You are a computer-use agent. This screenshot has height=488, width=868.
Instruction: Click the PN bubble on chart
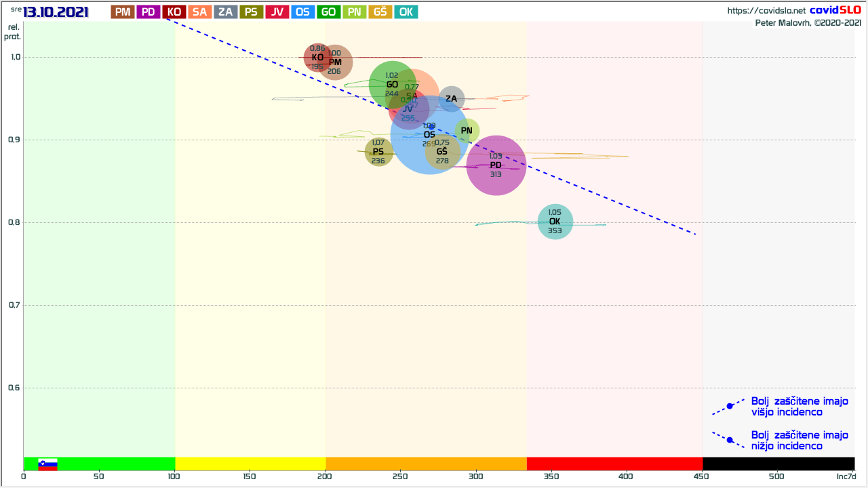coord(467,131)
